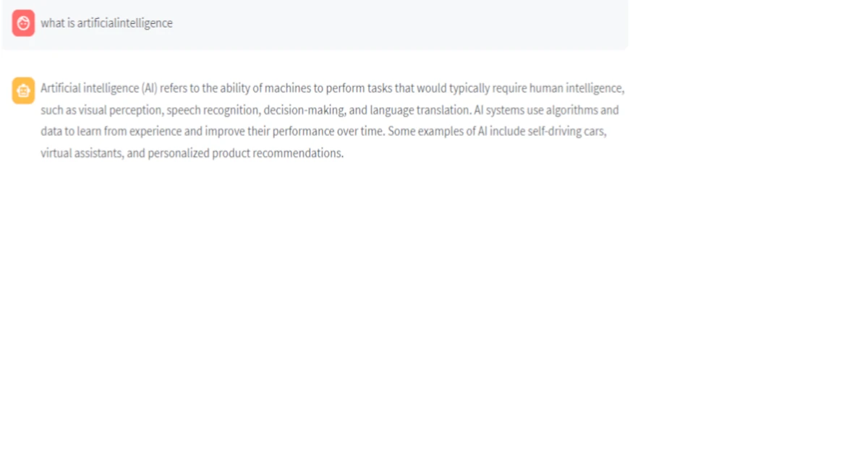The height and width of the screenshot is (454, 868).
Task: Click the phrase "Artificial intelligence (AI)" in the reply
Action: pyautogui.click(x=99, y=89)
